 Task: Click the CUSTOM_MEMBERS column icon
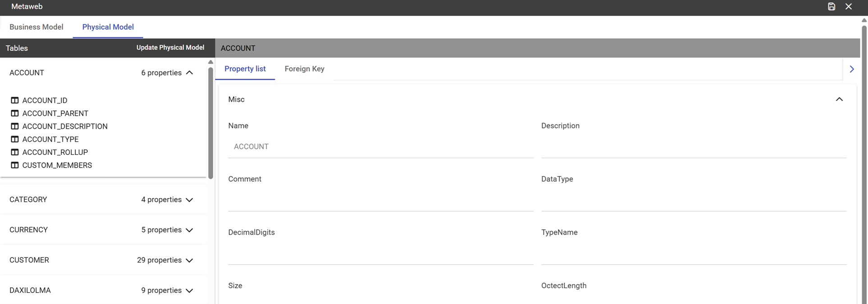[x=15, y=165]
